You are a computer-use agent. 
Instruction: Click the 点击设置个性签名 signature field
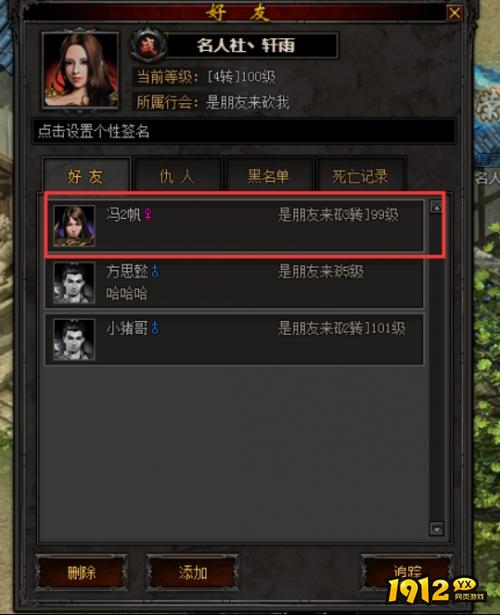[244, 131]
